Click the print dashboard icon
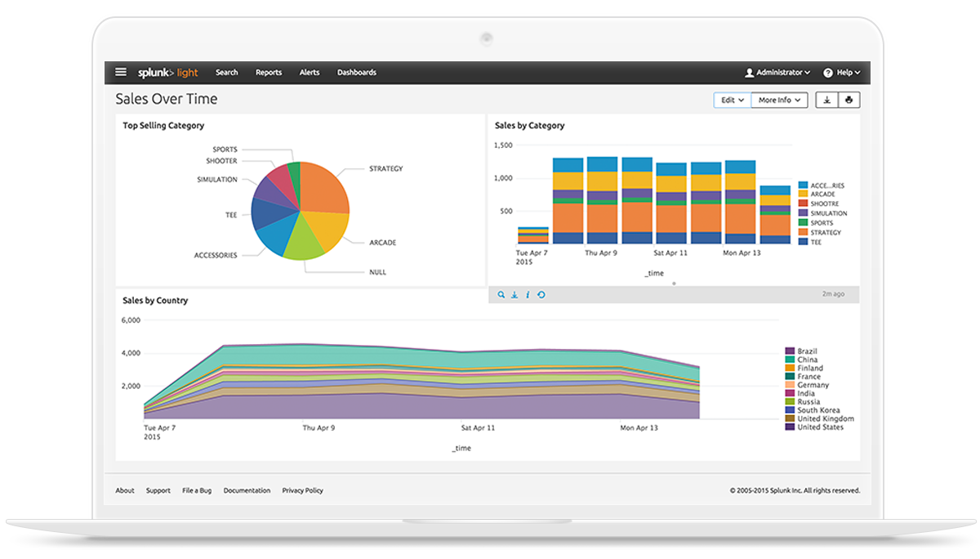980x559 pixels. point(849,100)
